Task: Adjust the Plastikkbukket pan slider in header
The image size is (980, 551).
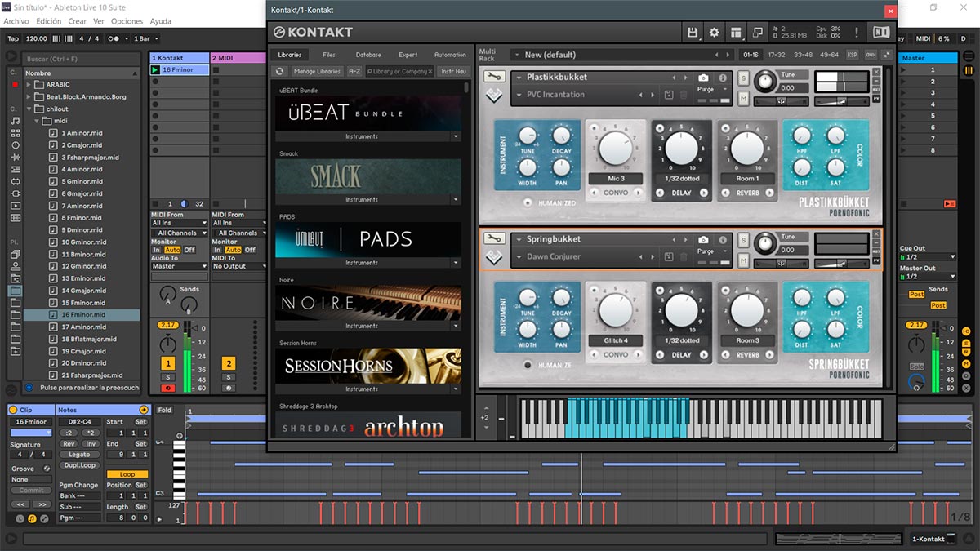Action: 782,101
